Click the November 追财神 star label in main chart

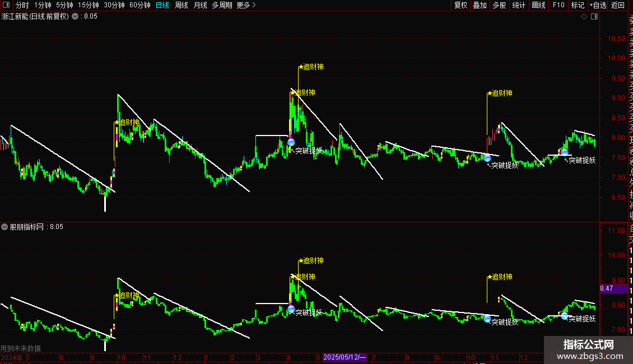click(500, 93)
